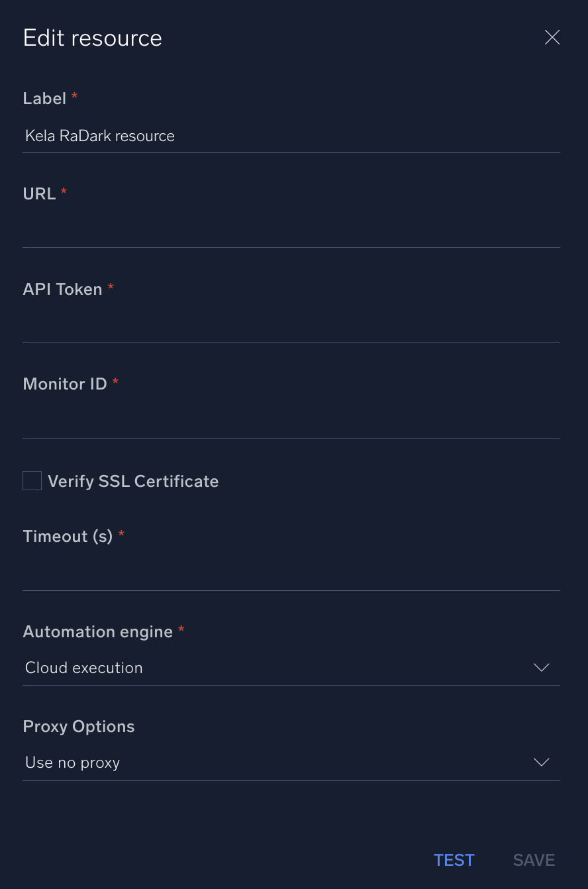
Task: Expand the Automation engine chevron arrow
Action: pos(542,668)
